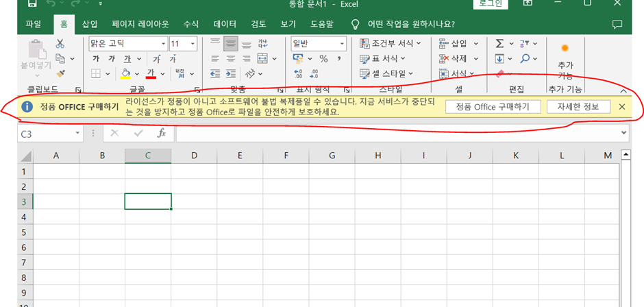Open 셀 스타일 cell styles menu
Screen dimensions: 644x307
[x=386, y=73]
